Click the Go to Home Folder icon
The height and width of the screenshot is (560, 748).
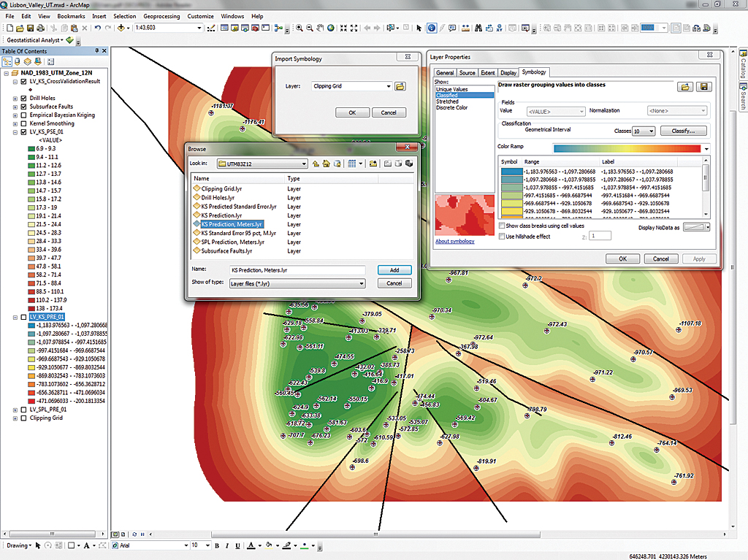coord(327,164)
